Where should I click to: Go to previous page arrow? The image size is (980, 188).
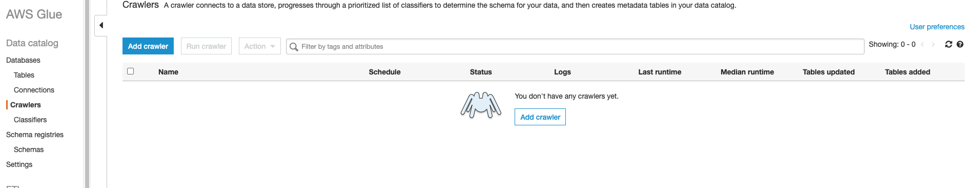922,45
